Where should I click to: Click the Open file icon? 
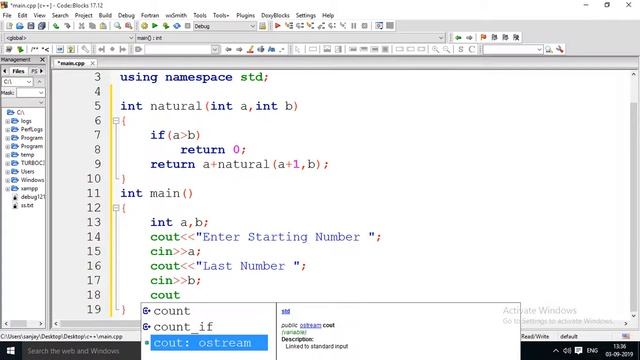click(x=20, y=26)
